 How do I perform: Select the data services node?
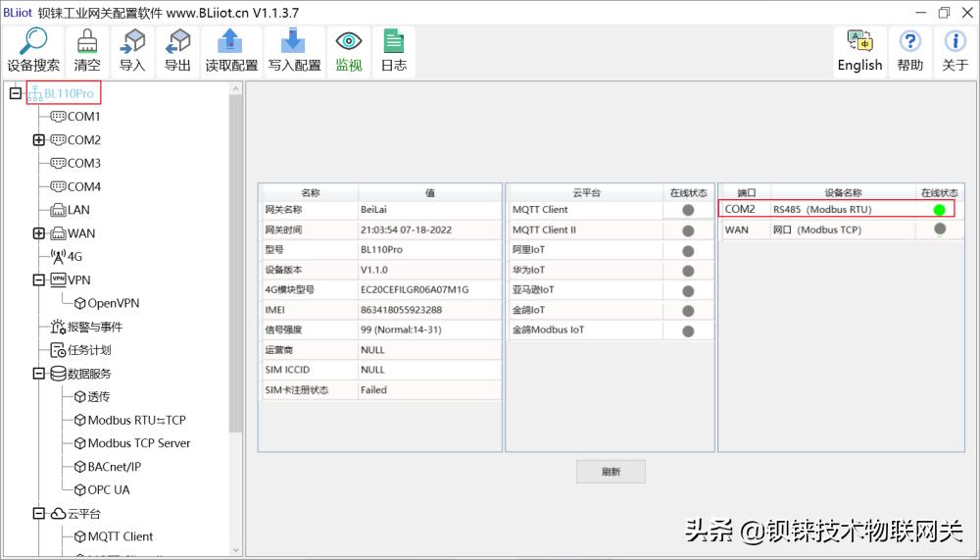click(x=80, y=374)
